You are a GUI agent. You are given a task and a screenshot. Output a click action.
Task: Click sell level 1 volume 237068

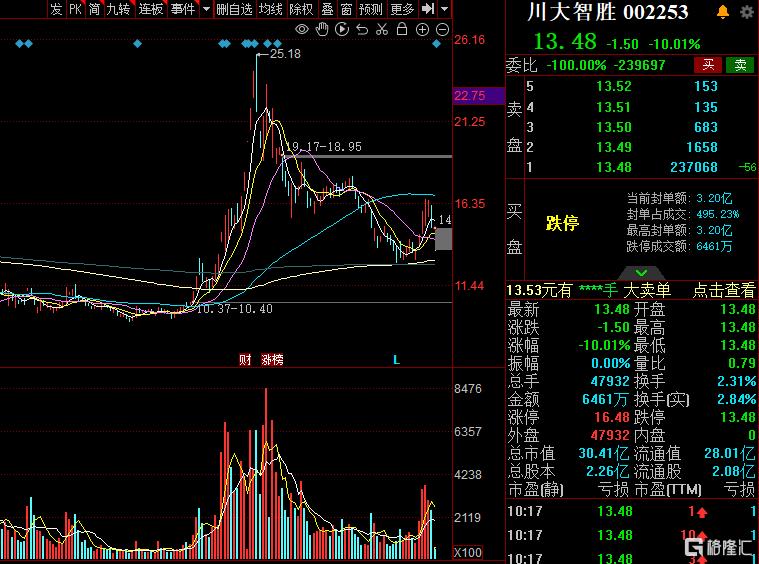click(x=694, y=167)
